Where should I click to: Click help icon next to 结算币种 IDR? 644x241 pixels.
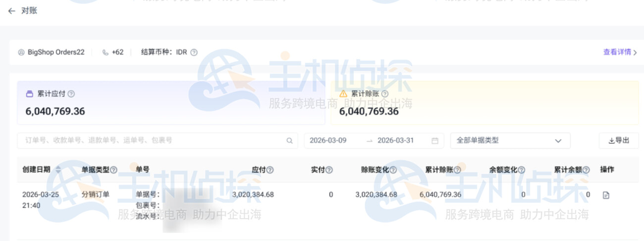(194, 52)
